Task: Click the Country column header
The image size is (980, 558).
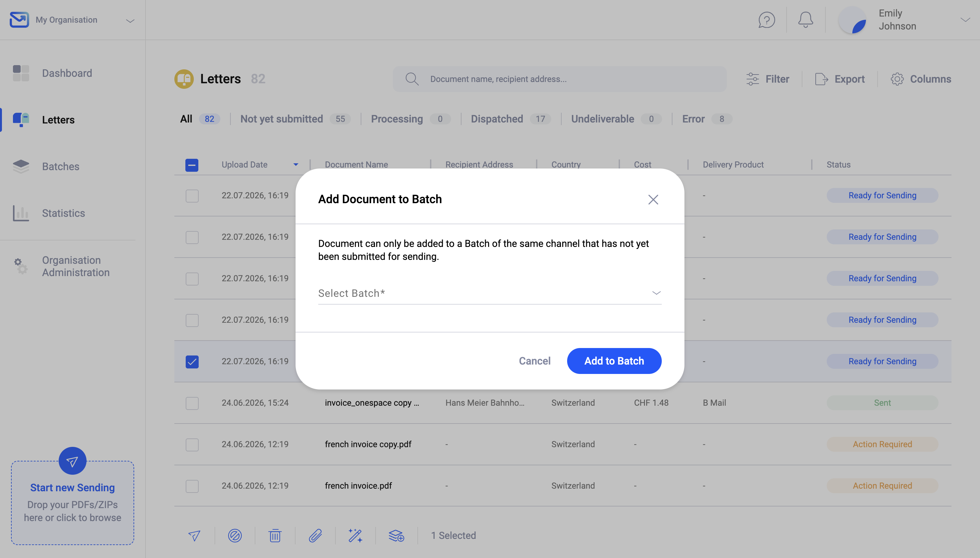Action: point(566,164)
